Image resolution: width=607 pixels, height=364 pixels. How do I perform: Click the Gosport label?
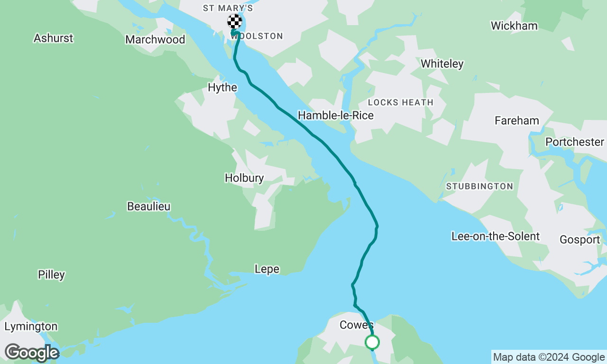click(x=580, y=240)
